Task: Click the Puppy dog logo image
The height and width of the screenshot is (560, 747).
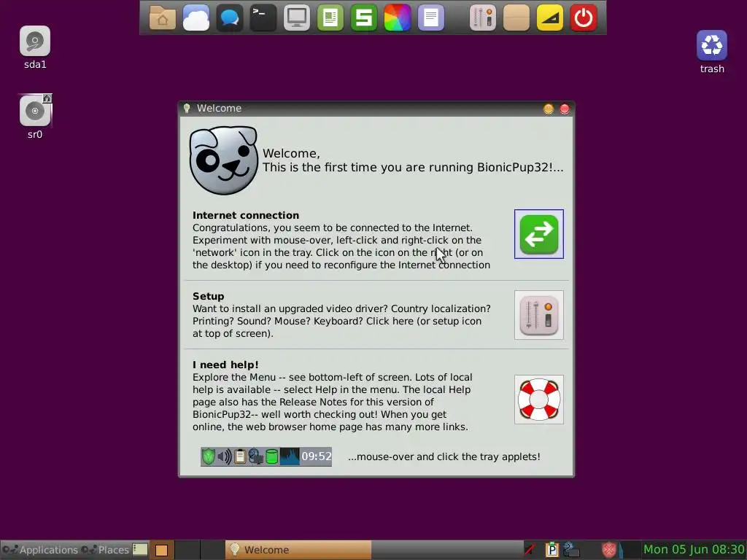Action: 223,160
